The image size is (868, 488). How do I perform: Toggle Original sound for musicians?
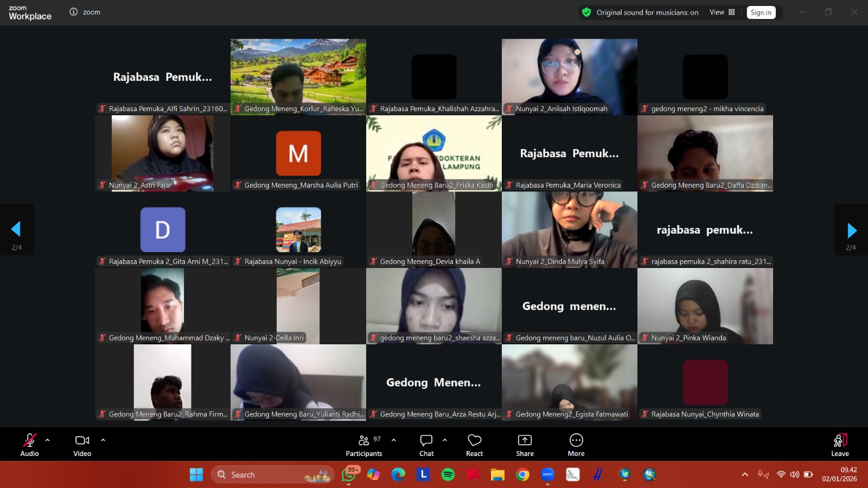pos(647,12)
